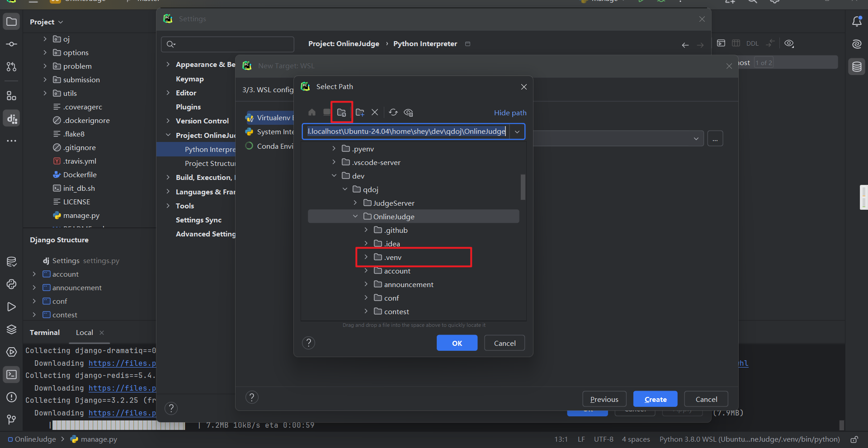Open Python Packages layers icon

[x=12, y=329]
